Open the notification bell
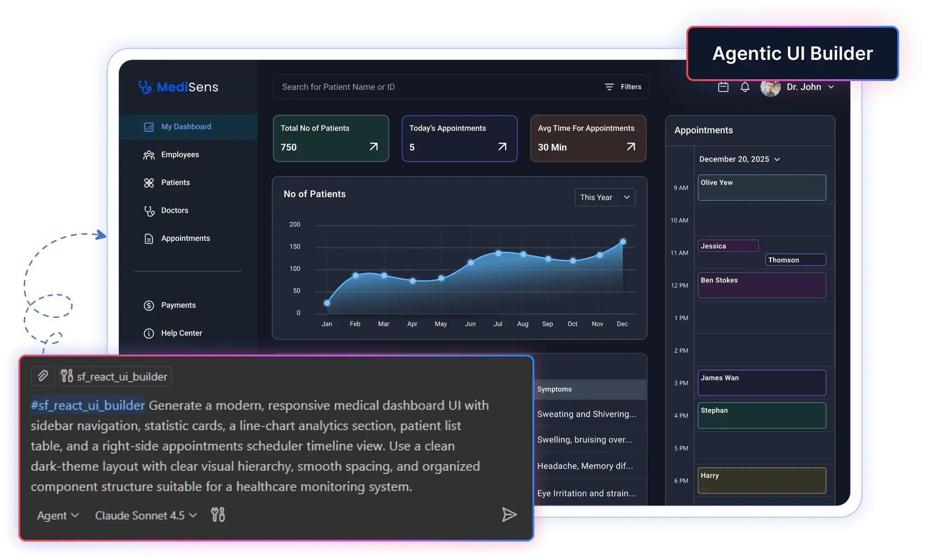The width and height of the screenshot is (936, 560). click(x=744, y=87)
